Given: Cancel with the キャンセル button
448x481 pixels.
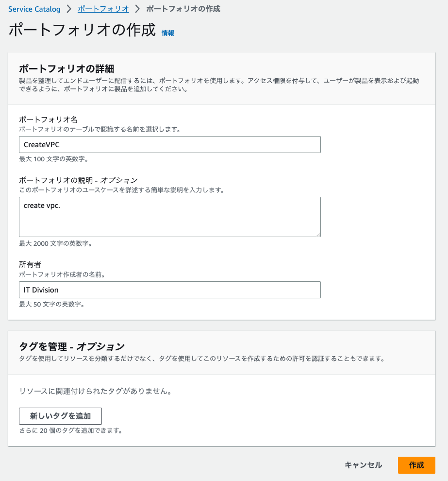Looking at the screenshot, I should click(363, 465).
